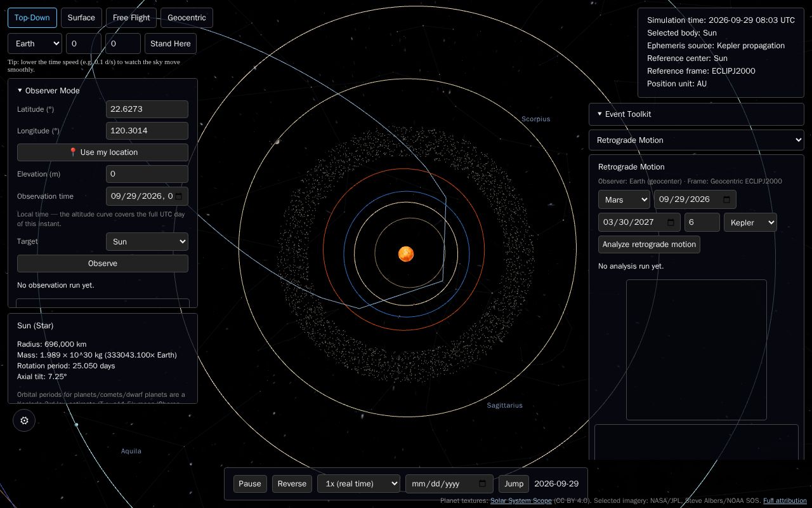Open the Target Sun dropdown
Image resolution: width=812 pixels, height=508 pixels.
tap(147, 242)
